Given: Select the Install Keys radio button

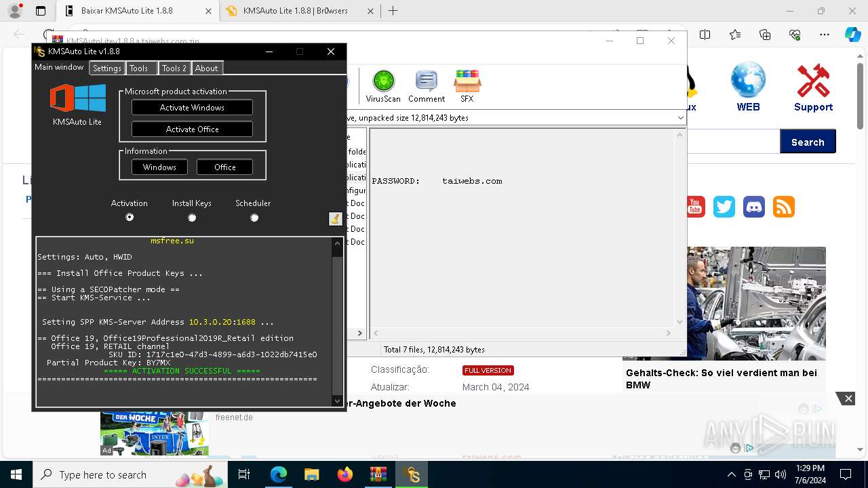Looking at the screenshot, I should click(192, 218).
